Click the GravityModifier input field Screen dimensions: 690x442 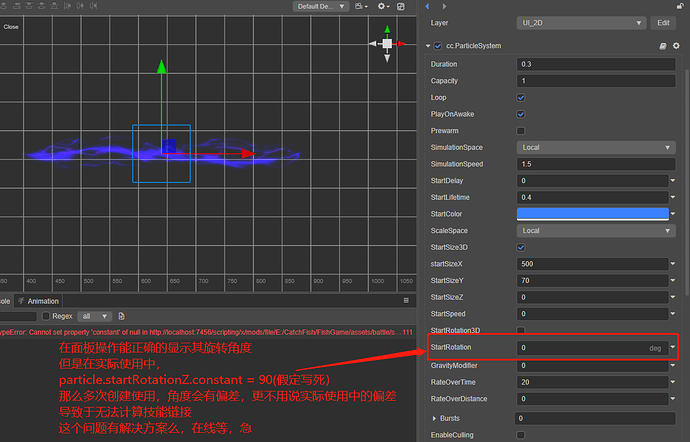point(592,365)
